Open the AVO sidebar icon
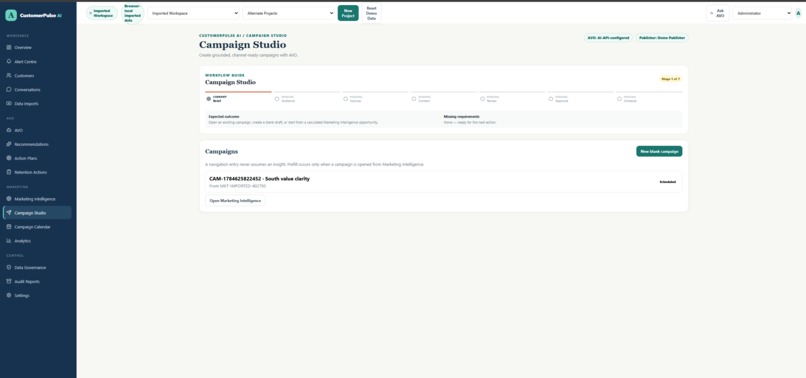 click(9, 130)
